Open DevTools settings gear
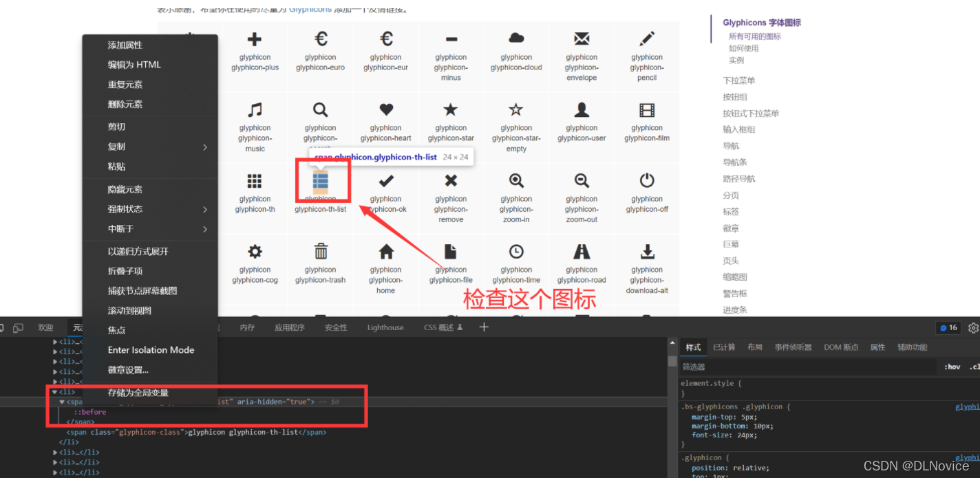The height and width of the screenshot is (478, 980). pyautogui.click(x=973, y=328)
